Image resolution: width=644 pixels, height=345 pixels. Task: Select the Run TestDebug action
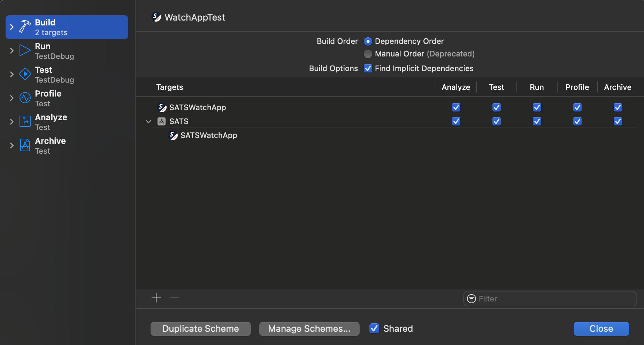tap(54, 51)
